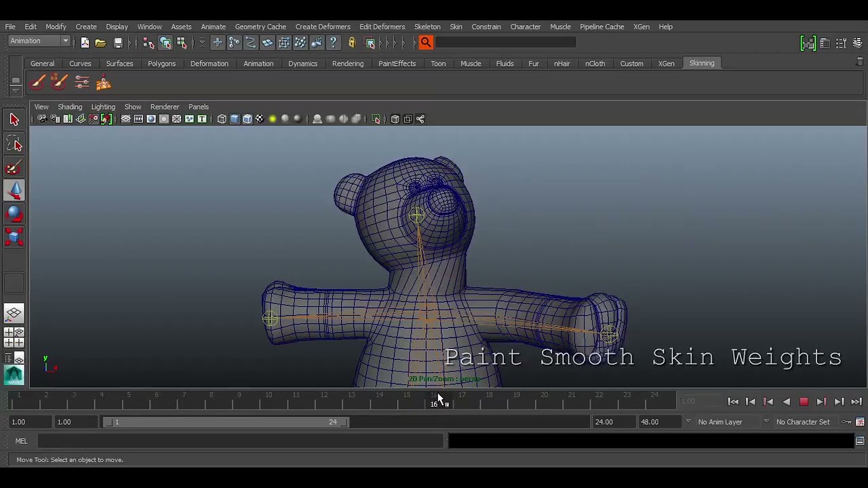The image size is (868, 488).
Task: Click the question mark help icon
Action: point(333,43)
